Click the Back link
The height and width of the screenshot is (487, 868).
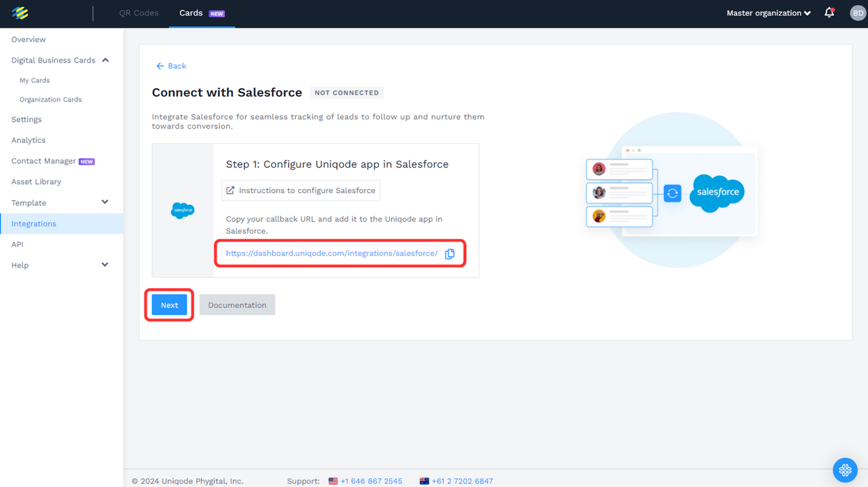[x=171, y=66]
